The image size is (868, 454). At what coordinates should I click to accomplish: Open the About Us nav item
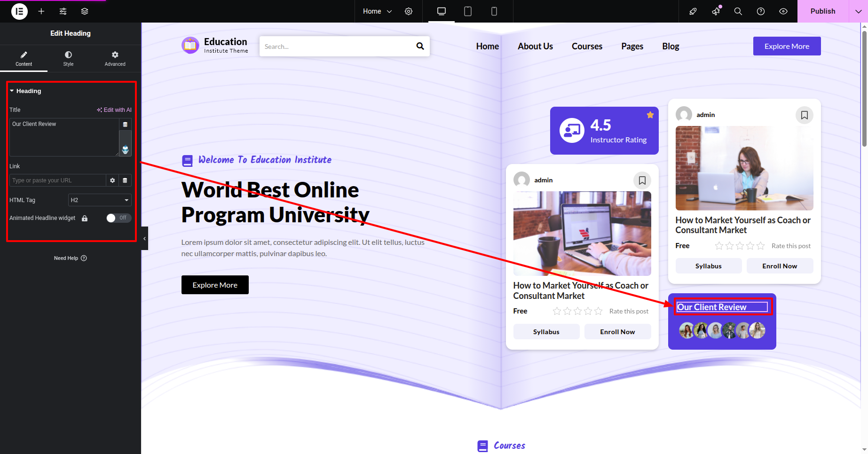point(535,46)
